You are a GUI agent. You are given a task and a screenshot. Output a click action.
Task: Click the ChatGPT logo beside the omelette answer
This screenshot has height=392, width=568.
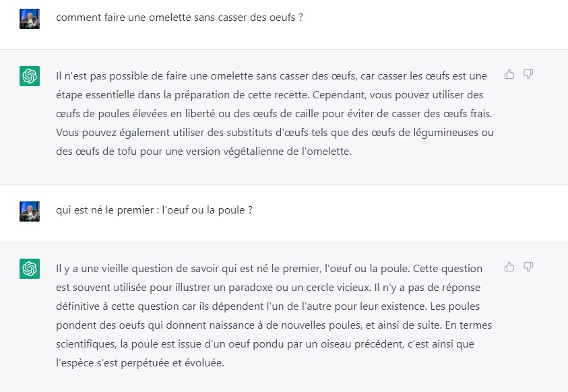30,76
